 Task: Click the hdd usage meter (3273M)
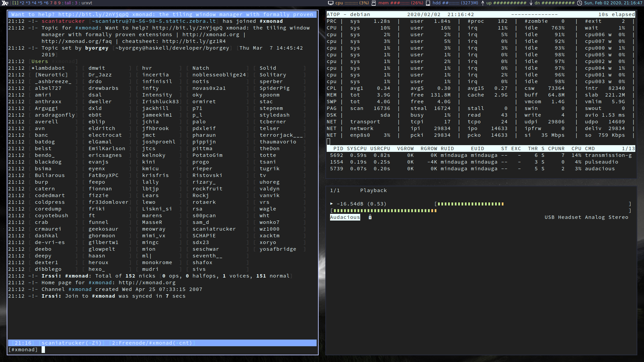(x=455, y=3)
